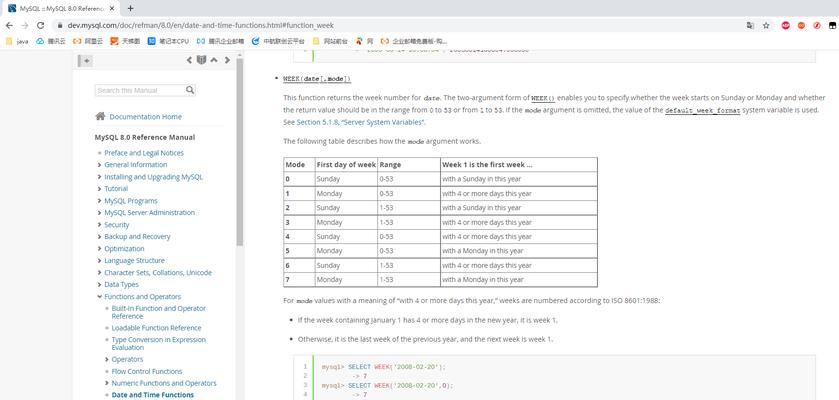The height and width of the screenshot is (400, 839).
Task: Open the 天梯图 bookmark
Action: point(125,41)
